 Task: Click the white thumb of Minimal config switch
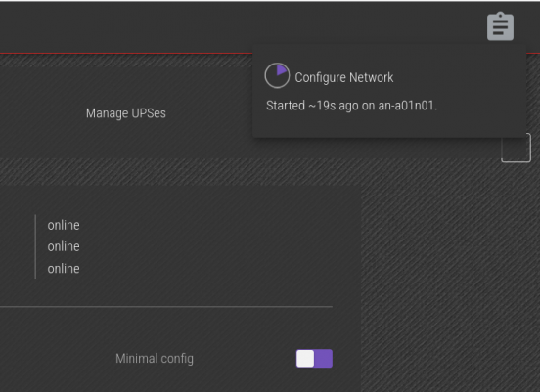[305, 358]
